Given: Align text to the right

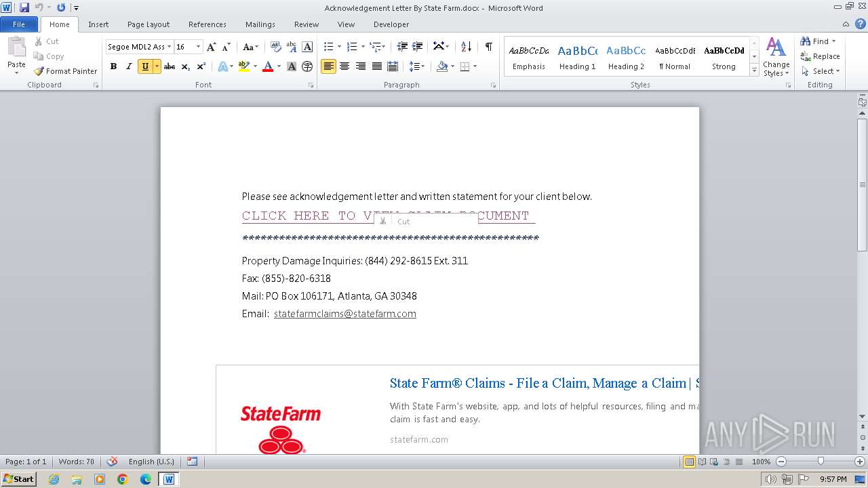Looking at the screenshot, I should 360,66.
